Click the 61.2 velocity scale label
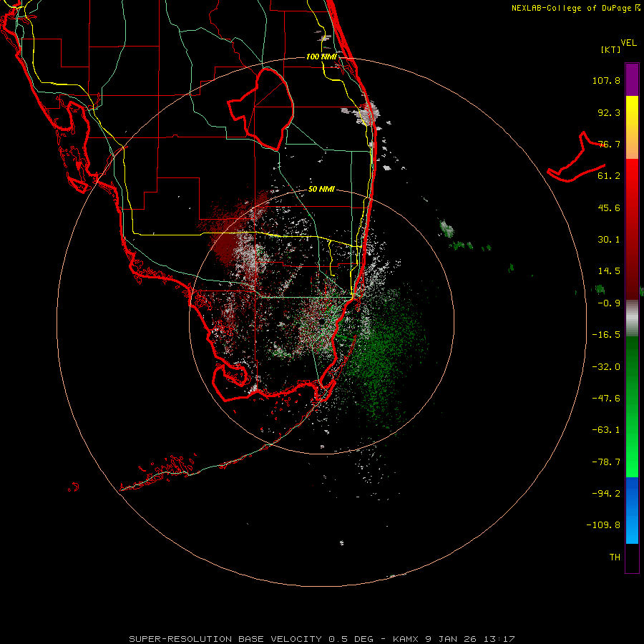The height and width of the screenshot is (644, 644). coord(609,176)
